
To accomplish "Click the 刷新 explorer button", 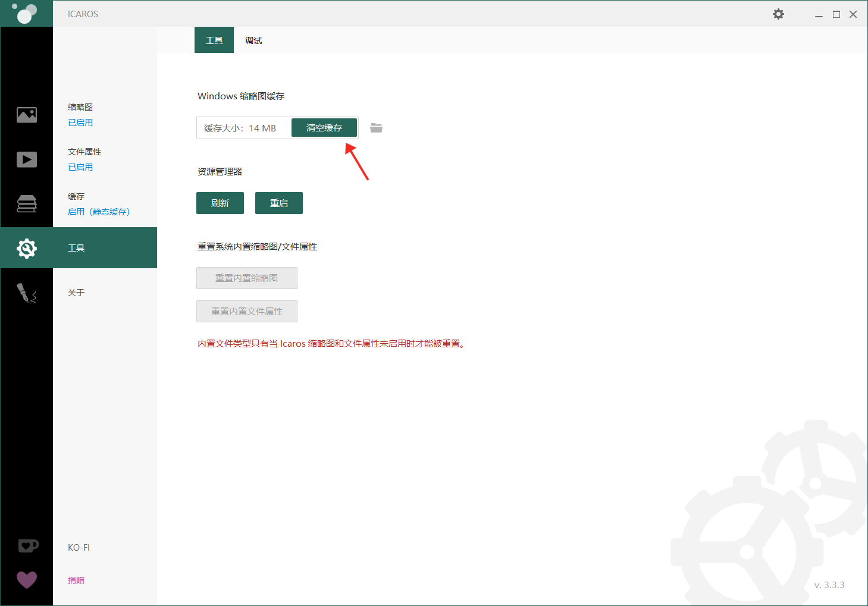I will point(220,203).
